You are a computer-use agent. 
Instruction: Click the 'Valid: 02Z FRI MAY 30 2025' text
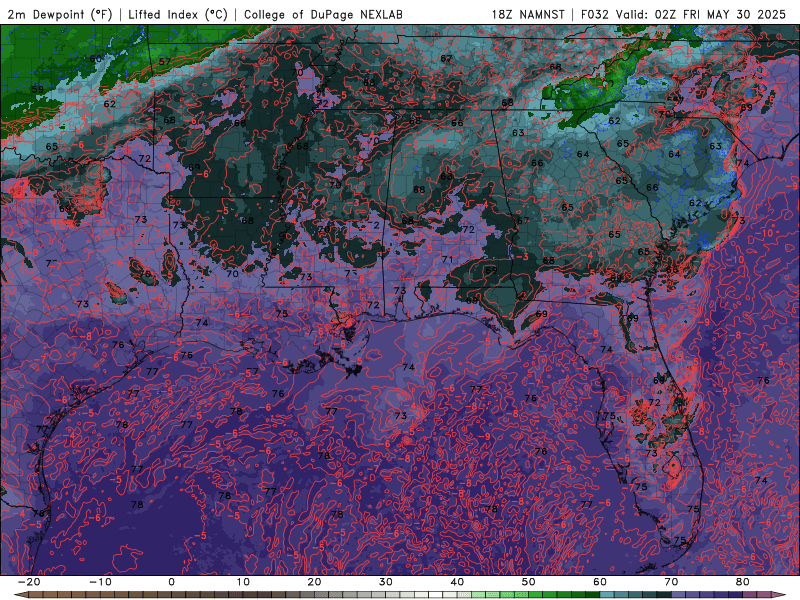pyautogui.click(x=701, y=15)
